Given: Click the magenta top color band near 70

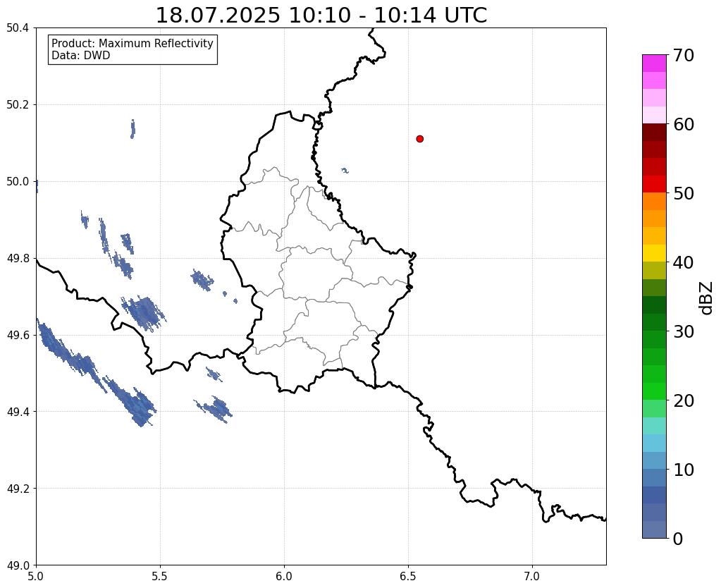Looking at the screenshot, I should (x=654, y=63).
